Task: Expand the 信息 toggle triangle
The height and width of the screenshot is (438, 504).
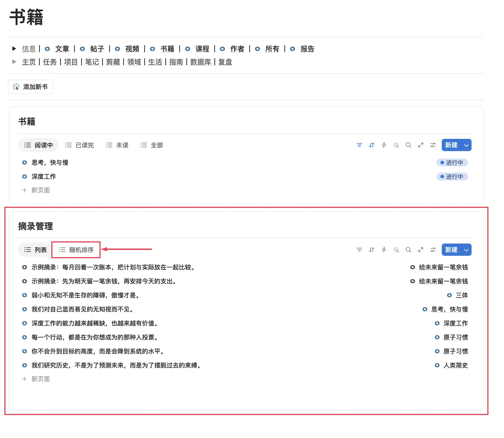Action: [14, 49]
